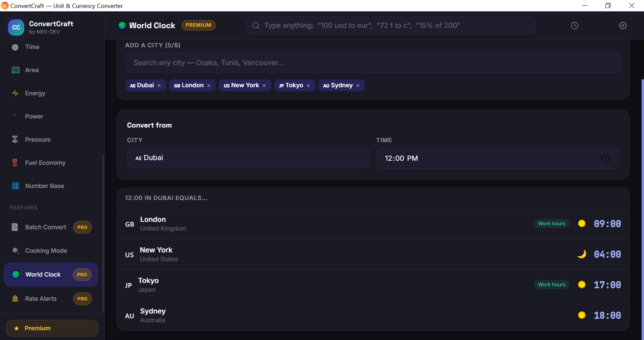The height and width of the screenshot is (340, 644).
Task: Select the London United Kingdom result row
Action: (373, 224)
